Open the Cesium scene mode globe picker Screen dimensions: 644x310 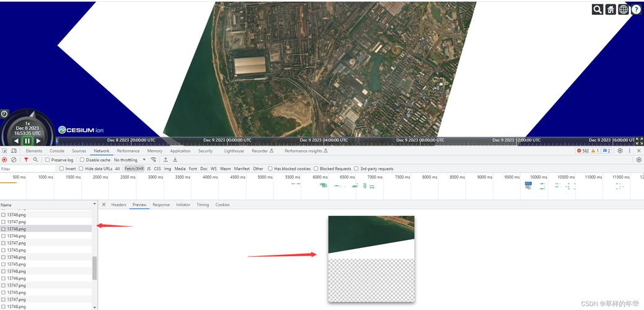(x=624, y=9)
